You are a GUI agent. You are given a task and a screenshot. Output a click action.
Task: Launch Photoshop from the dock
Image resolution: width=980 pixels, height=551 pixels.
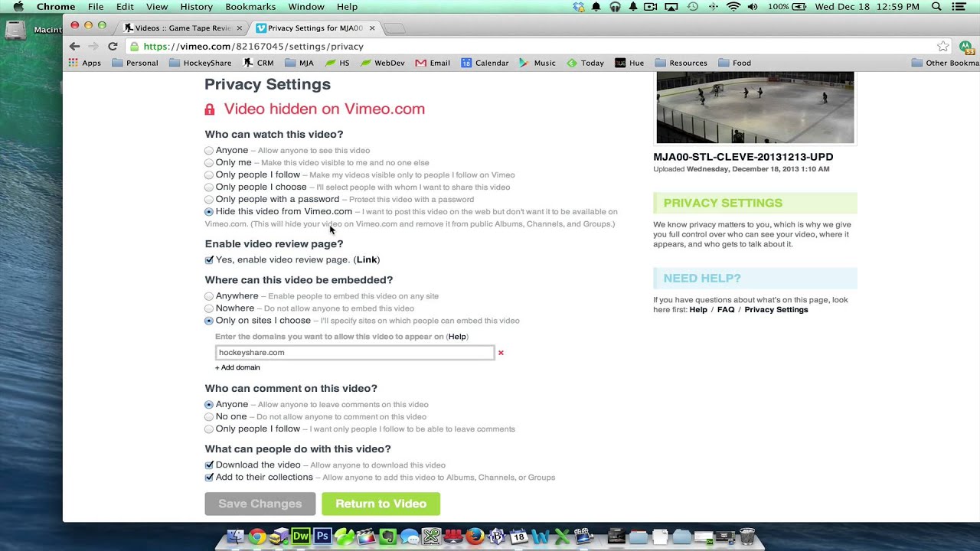[x=322, y=537]
